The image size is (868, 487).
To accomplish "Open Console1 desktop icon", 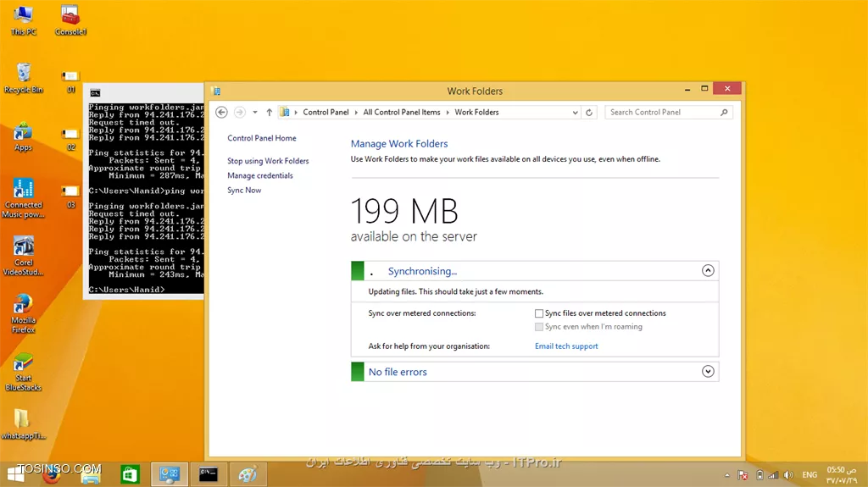I will point(70,20).
